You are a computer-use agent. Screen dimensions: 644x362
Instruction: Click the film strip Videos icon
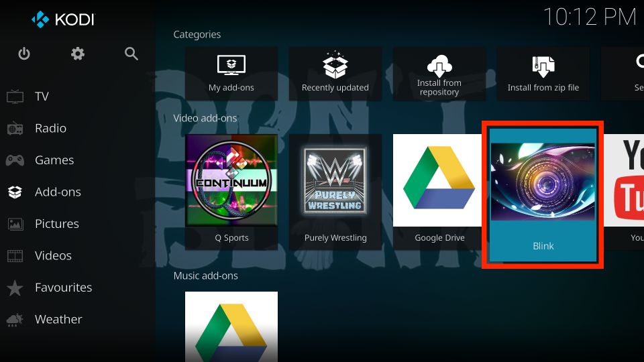click(x=15, y=255)
